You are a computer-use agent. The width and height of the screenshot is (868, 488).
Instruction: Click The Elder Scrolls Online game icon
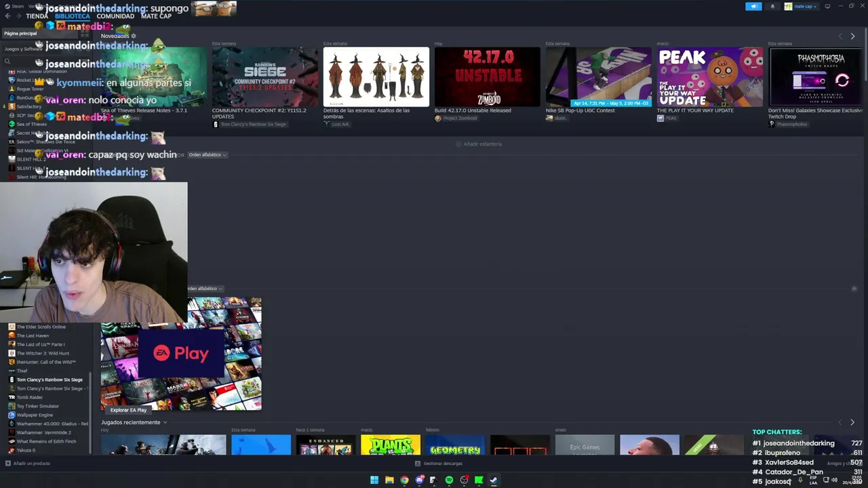pos(12,327)
